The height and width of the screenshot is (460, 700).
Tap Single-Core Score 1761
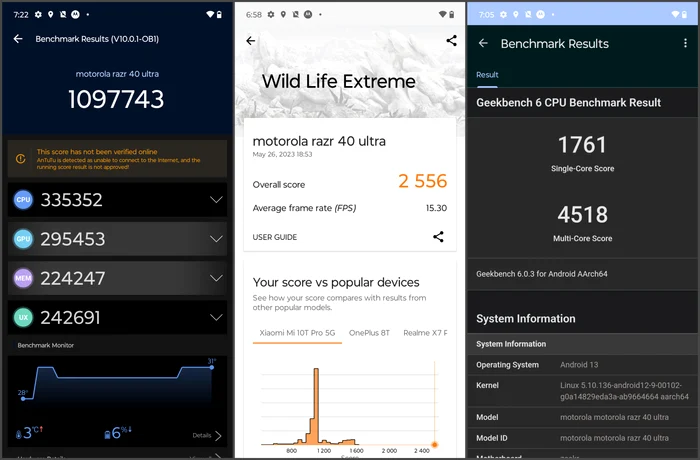(x=582, y=145)
